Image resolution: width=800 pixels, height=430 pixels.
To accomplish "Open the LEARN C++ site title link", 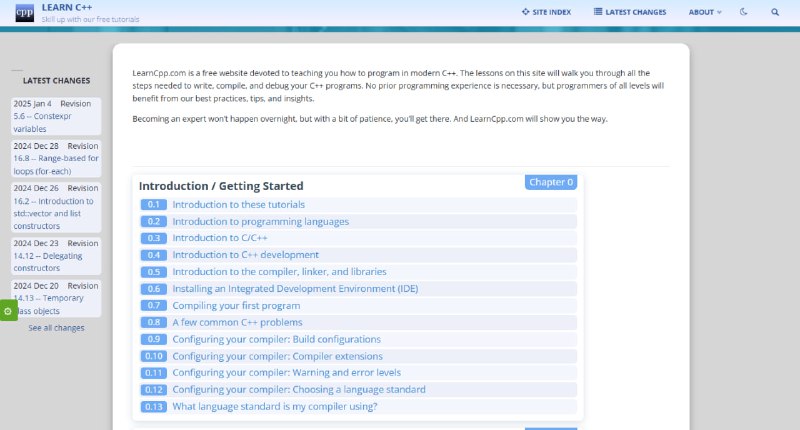I will point(67,7).
